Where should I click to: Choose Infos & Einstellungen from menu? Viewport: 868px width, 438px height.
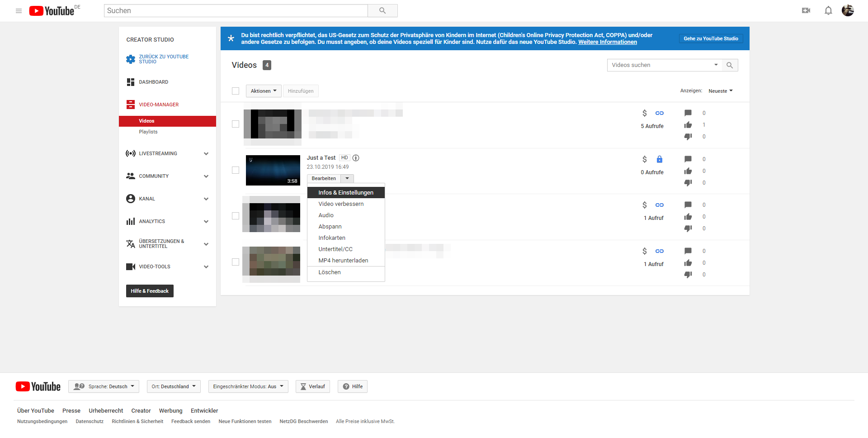(x=346, y=193)
